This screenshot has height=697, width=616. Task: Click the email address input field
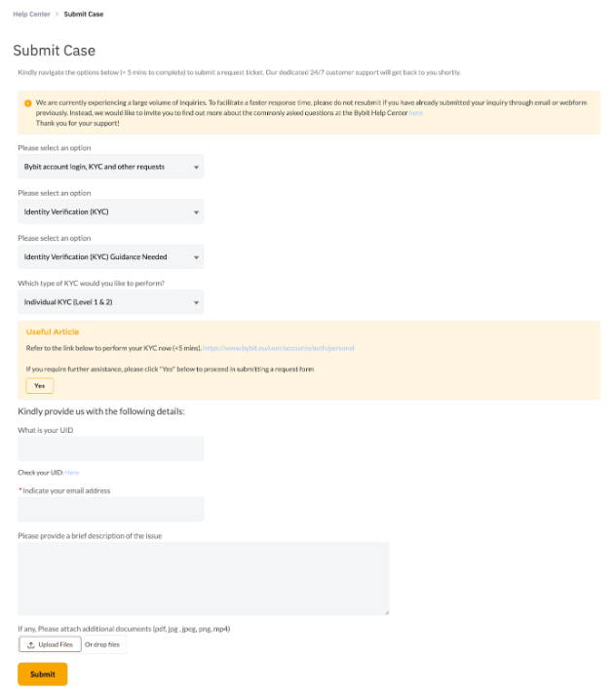tap(111, 509)
